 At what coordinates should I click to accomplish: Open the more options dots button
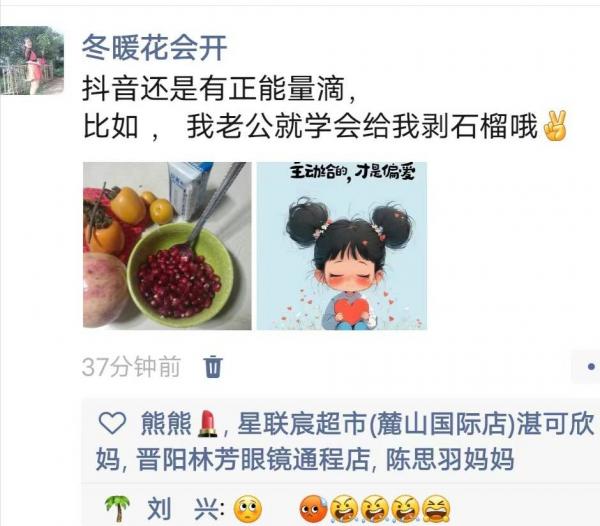[x=586, y=366]
